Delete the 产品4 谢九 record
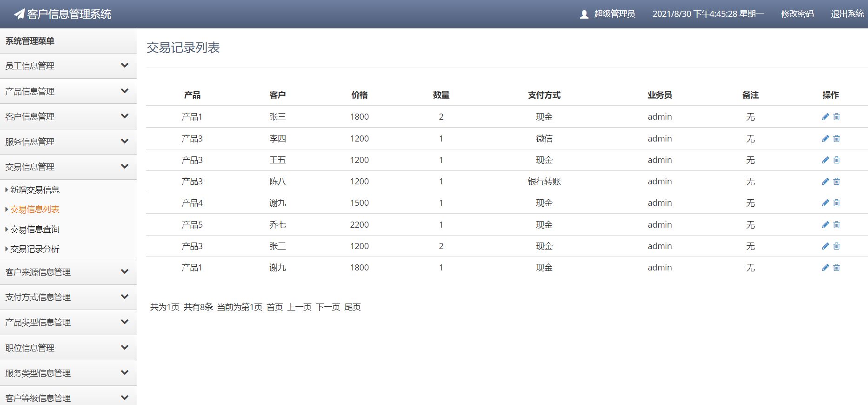This screenshot has height=405, width=868. coord(836,203)
